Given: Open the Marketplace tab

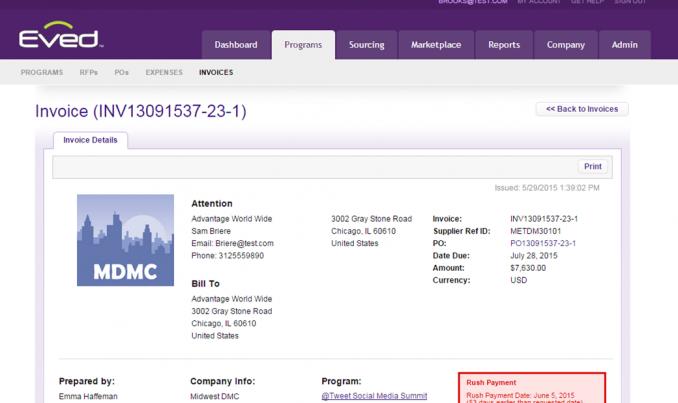Looking at the screenshot, I should coord(436,45).
